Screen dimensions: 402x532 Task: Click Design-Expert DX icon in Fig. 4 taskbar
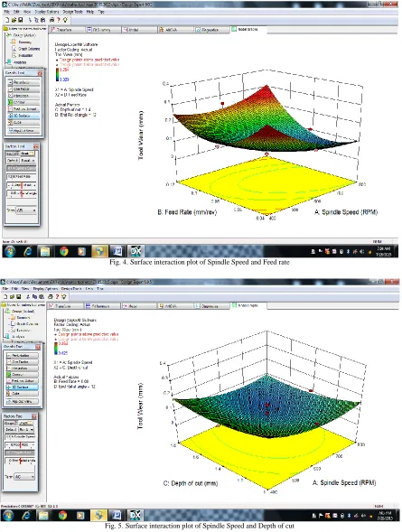(x=136, y=251)
